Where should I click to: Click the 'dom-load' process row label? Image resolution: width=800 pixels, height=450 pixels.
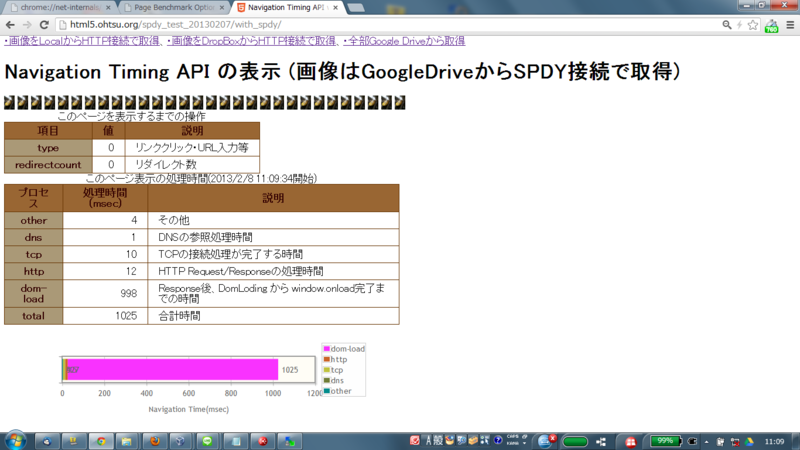click(x=33, y=294)
